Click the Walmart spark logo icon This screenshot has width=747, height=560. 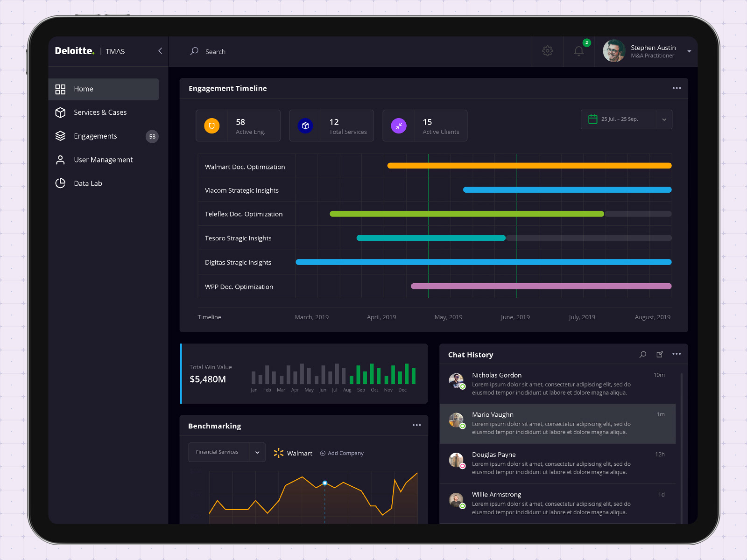279,453
